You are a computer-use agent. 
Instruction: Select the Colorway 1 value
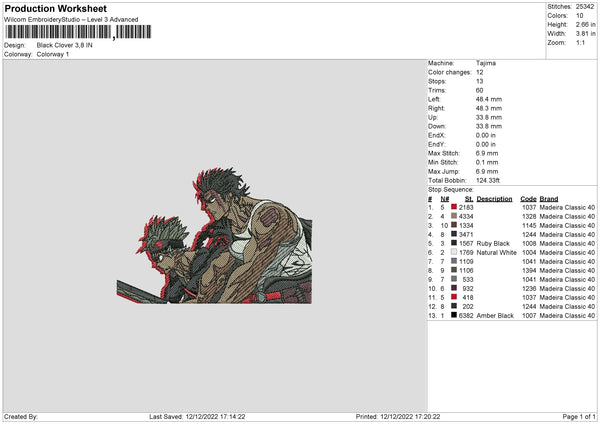point(53,54)
